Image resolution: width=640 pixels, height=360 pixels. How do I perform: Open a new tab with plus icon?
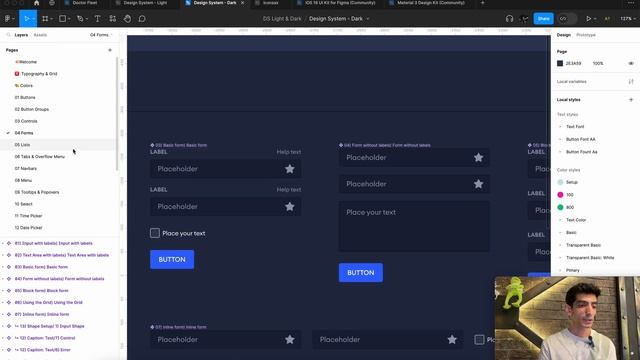point(482,3)
